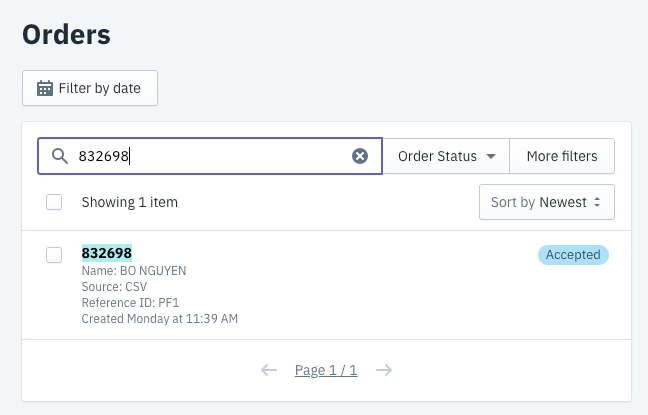Click the Reference ID: PF1 text
The width and height of the screenshot is (648, 415).
[x=129, y=303]
